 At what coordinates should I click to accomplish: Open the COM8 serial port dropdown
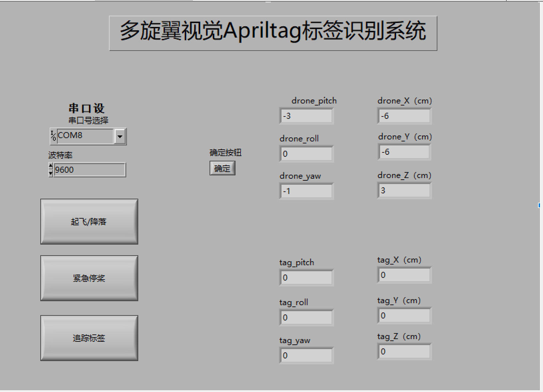coord(120,136)
